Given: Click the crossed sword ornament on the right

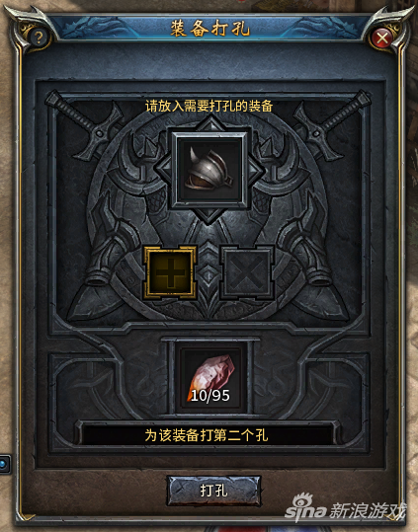Looking at the screenshot, I should point(332,125).
